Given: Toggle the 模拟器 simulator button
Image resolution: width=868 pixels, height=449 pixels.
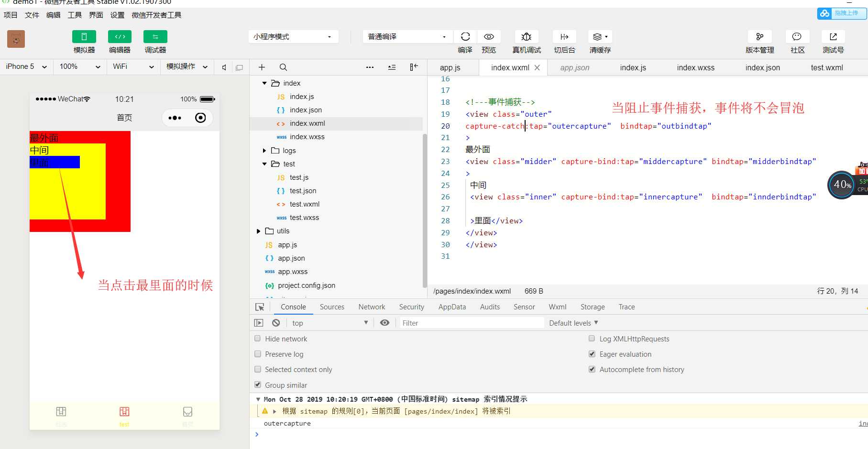Looking at the screenshot, I should click(x=84, y=37).
